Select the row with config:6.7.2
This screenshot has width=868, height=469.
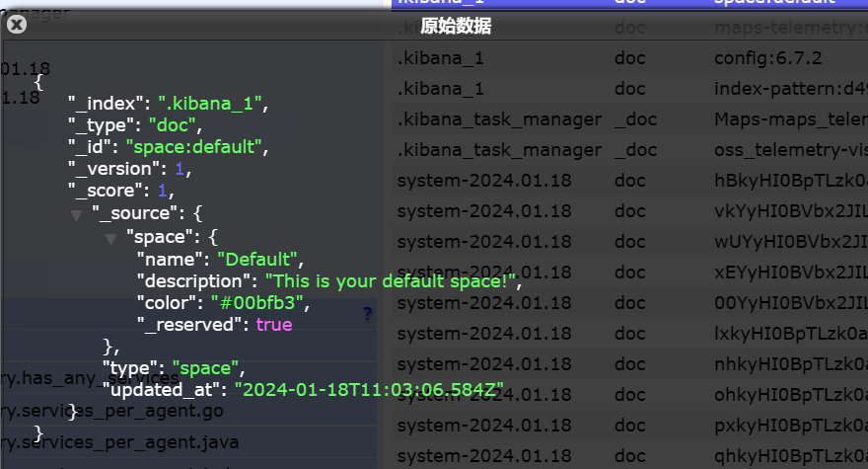tap(630, 57)
